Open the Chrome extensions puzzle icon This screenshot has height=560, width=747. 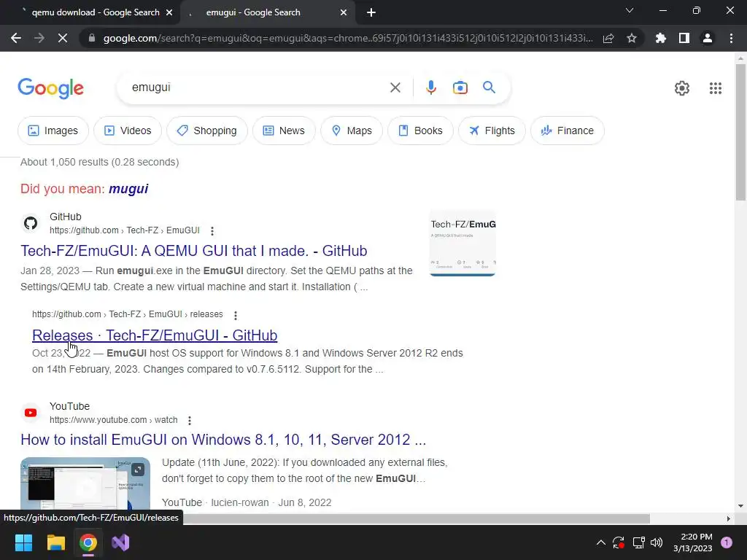coord(661,38)
